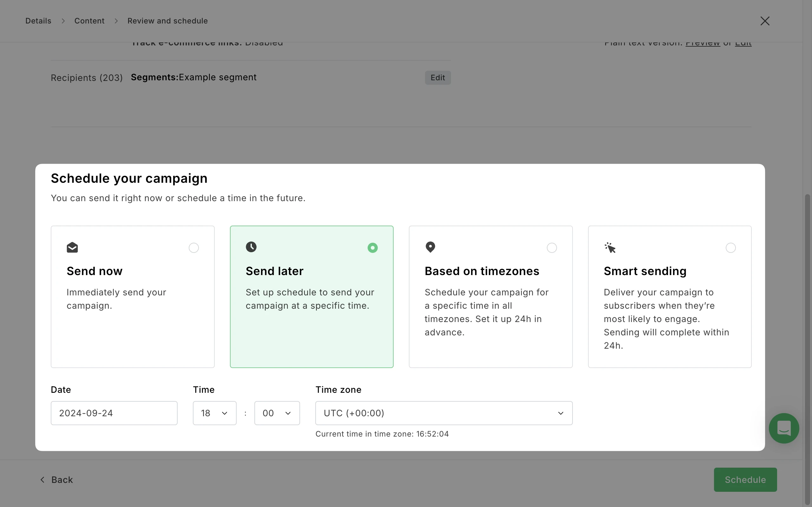This screenshot has height=507, width=812.
Task: Go to Content breadcrumb step
Action: pyautogui.click(x=89, y=21)
